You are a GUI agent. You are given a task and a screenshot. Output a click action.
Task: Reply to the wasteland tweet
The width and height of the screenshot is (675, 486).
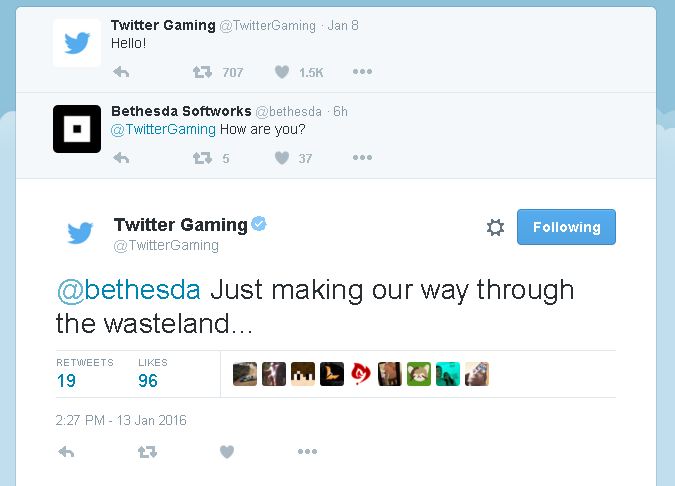pyautogui.click(x=67, y=452)
